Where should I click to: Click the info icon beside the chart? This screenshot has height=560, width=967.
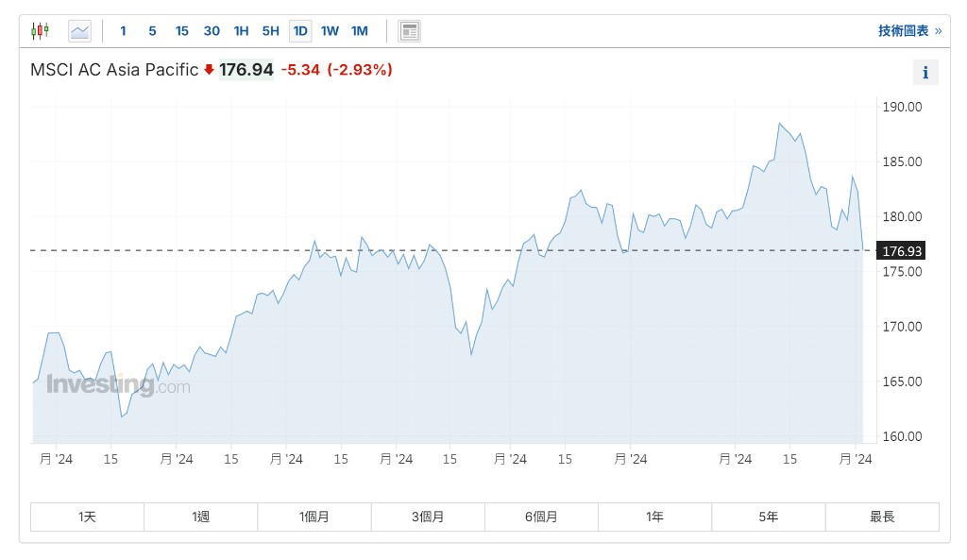(925, 73)
